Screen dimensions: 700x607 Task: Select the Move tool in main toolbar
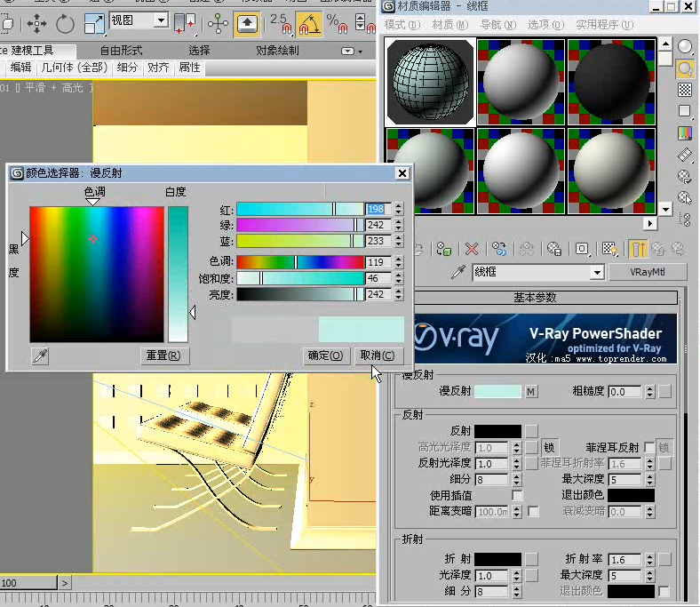pos(36,23)
